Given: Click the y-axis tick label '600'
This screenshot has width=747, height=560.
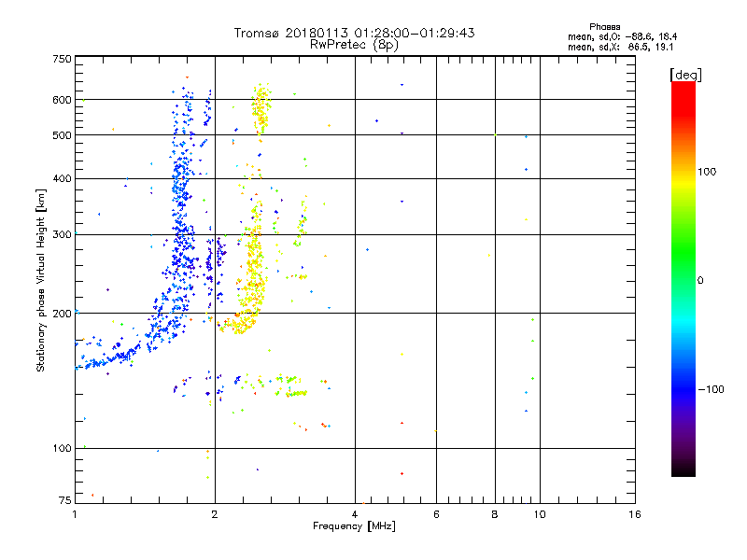Looking at the screenshot, I should [x=62, y=100].
